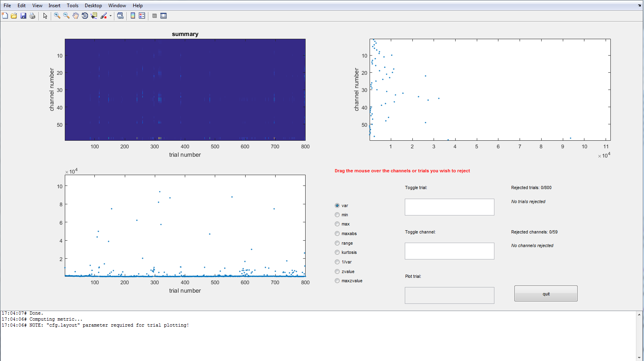Viewport: 644px width, 361px height.
Task: Open the Tools menu
Action: point(72,6)
